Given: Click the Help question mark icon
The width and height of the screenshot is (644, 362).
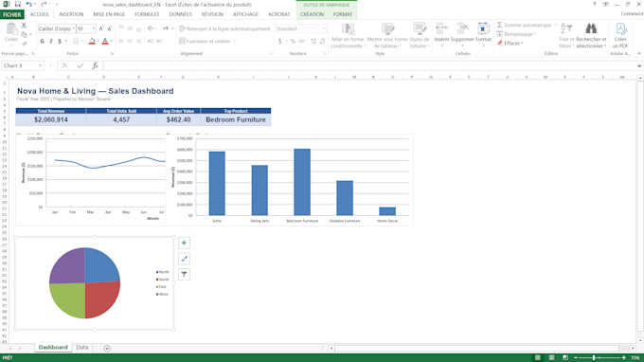Looking at the screenshot, I should pos(594,4).
